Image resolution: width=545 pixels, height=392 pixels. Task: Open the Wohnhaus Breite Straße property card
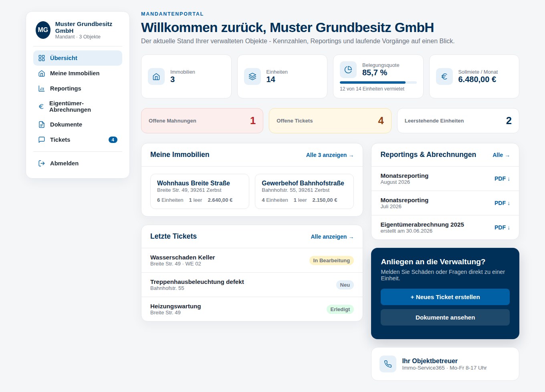[200, 191]
